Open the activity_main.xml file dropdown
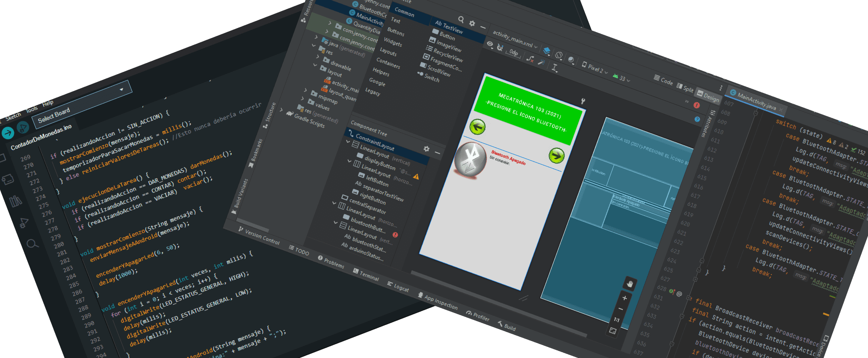This screenshot has height=358, width=868. pyautogui.click(x=515, y=39)
